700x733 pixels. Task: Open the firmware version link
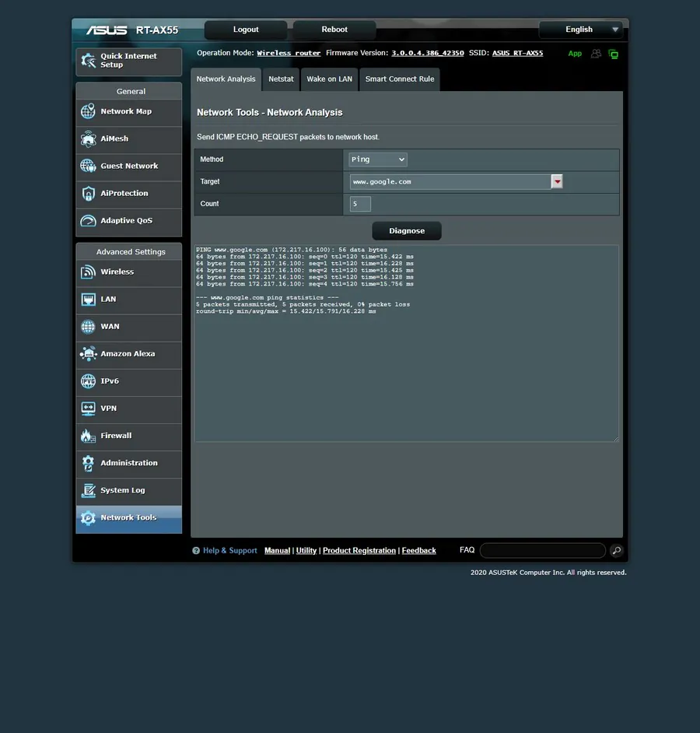pos(428,53)
